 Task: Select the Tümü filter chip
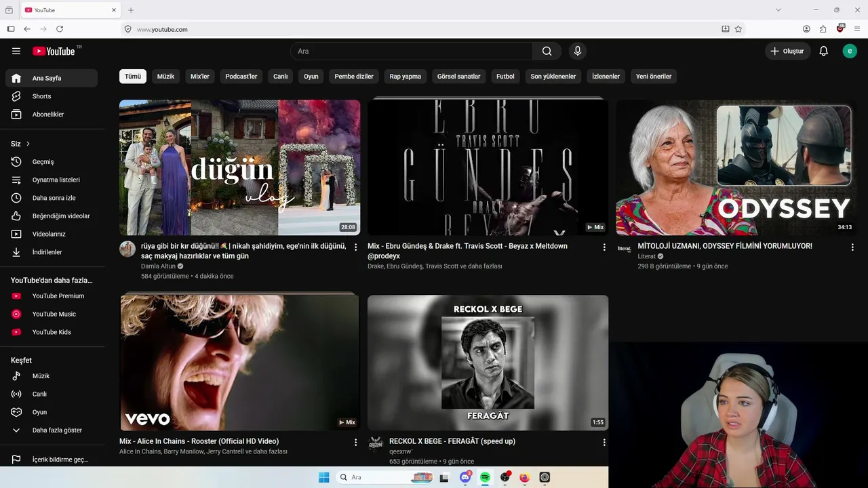point(133,77)
